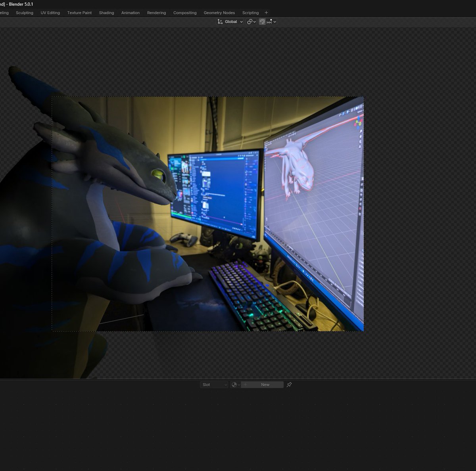Add a new workspace with plus icon
Screen dimensions: 476x471
[266, 13]
